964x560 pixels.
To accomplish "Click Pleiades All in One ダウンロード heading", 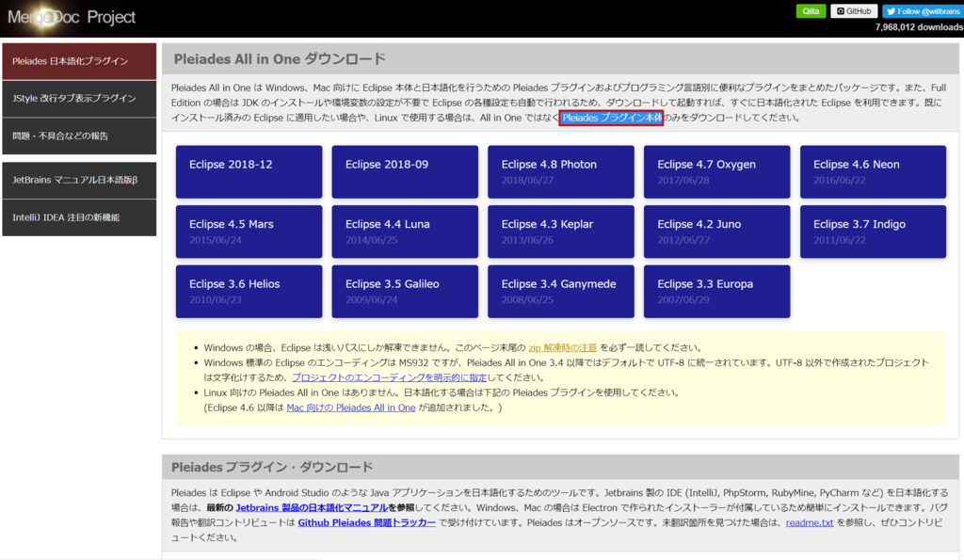I will coord(280,59).
